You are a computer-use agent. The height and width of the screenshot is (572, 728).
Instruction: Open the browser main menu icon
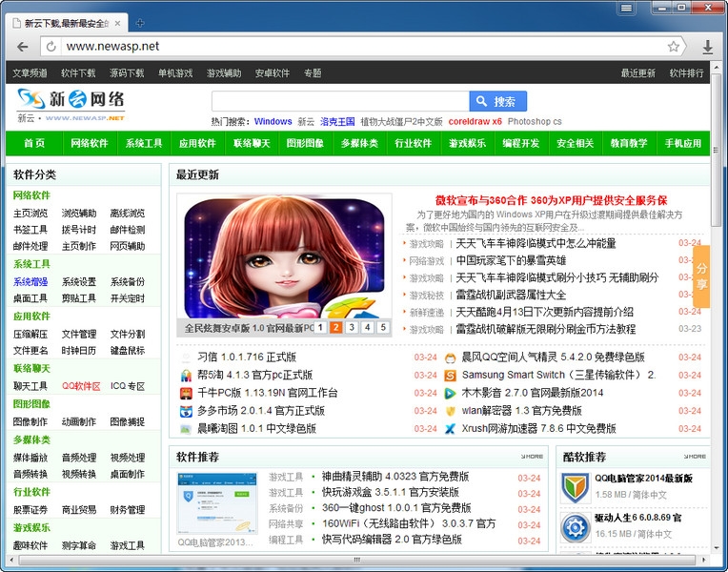pos(626,8)
